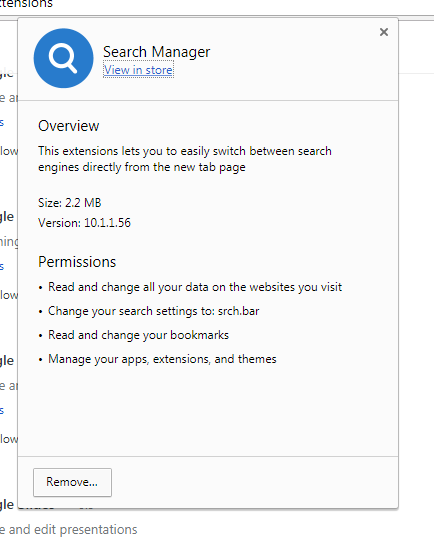Image resolution: width=434 pixels, height=545 pixels.
Task: Click the Permissions heading
Action: pyautogui.click(x=77, y=262)
